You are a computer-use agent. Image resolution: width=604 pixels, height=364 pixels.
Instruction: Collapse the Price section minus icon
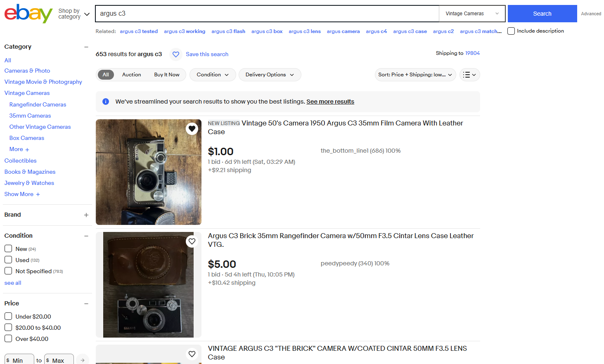click(86, 304)
